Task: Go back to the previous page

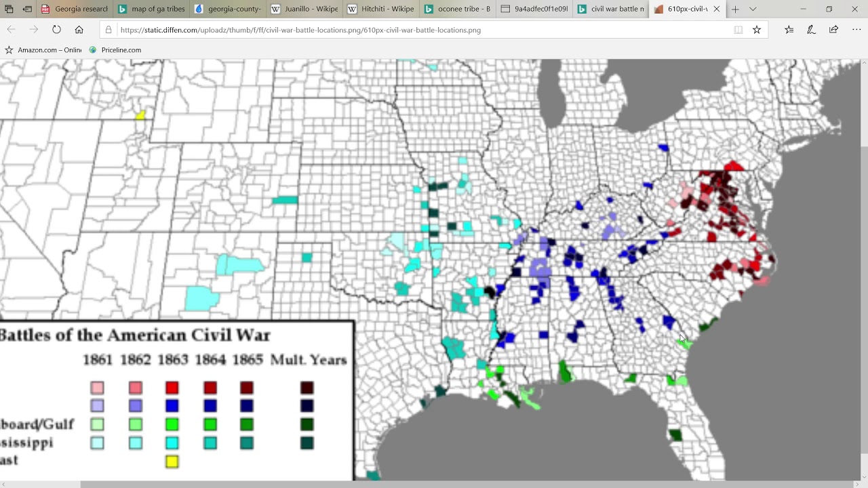Action: tap(11, 30)
